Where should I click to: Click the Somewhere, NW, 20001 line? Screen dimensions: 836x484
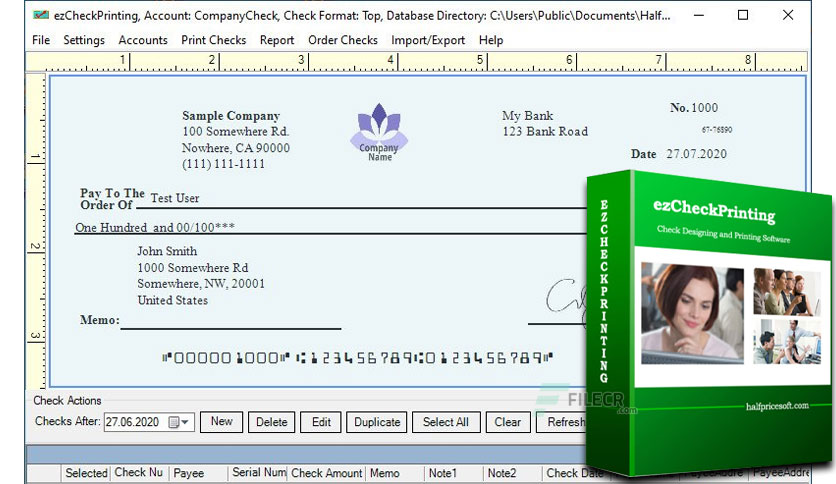(201, 284)
